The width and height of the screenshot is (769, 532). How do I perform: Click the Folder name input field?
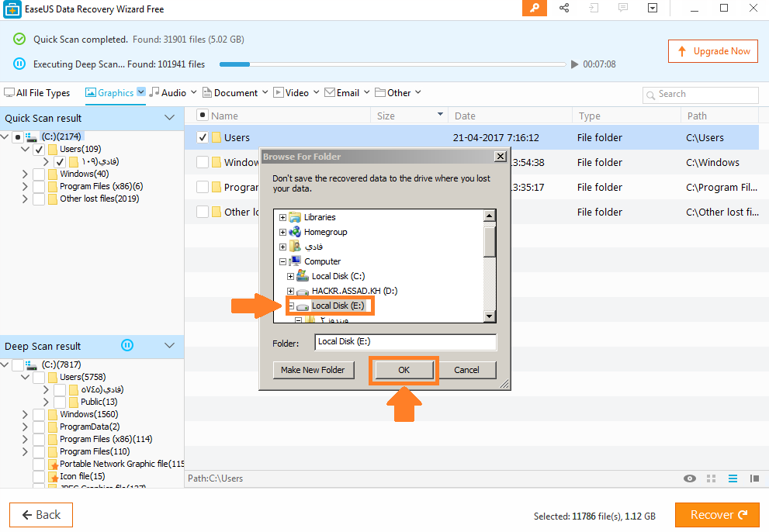(x=406, y=342)
